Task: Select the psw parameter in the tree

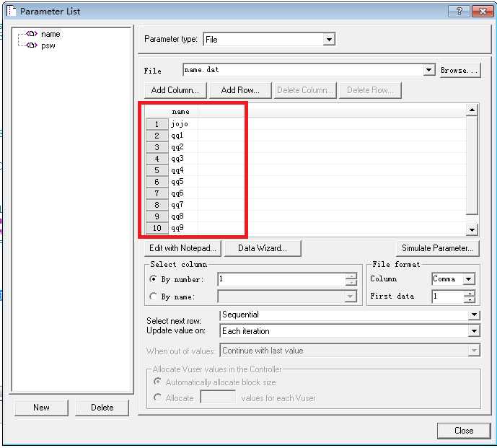Action: [x=48, y=45]
